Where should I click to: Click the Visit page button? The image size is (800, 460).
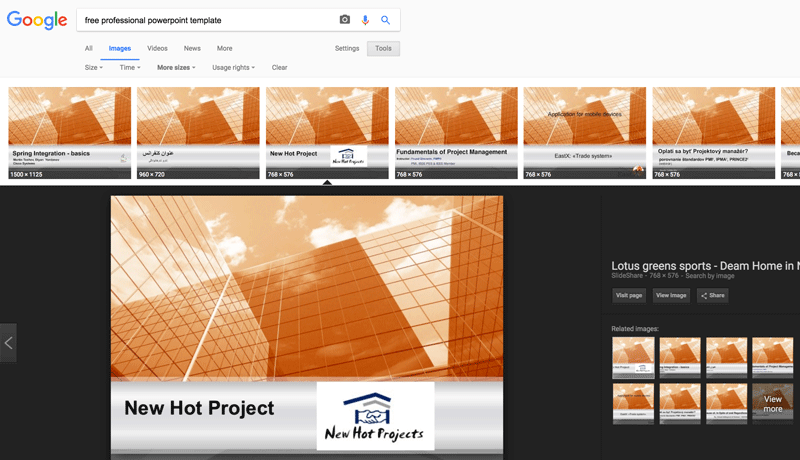click(629, 295)
